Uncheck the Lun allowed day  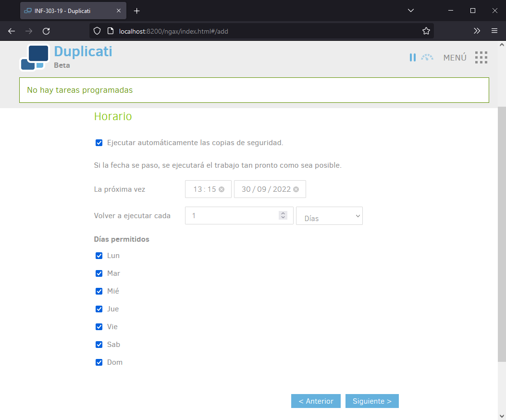(99, 256)
